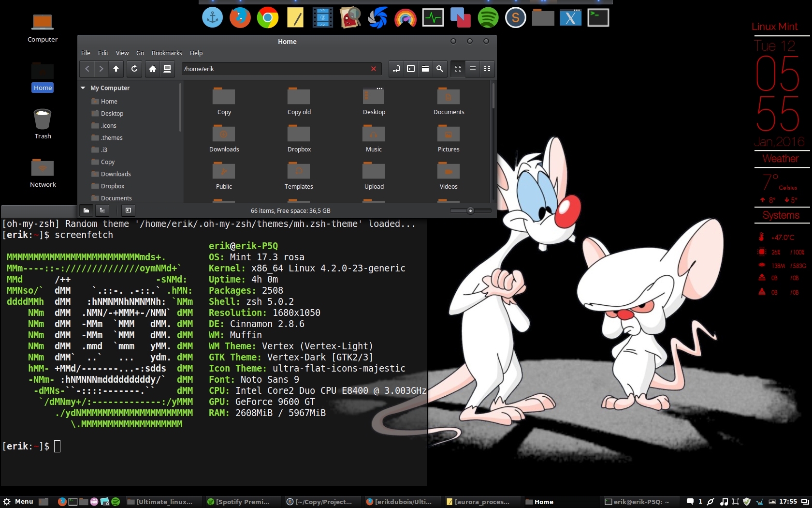Go to the parent folder with the up arrow
This screenshot has height=508, width=812.
116,69
